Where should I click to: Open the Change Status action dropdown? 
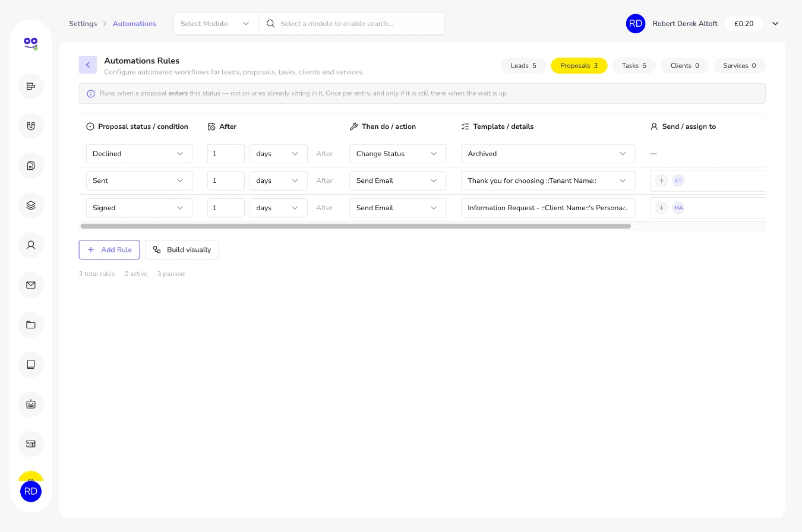[397, 154]
